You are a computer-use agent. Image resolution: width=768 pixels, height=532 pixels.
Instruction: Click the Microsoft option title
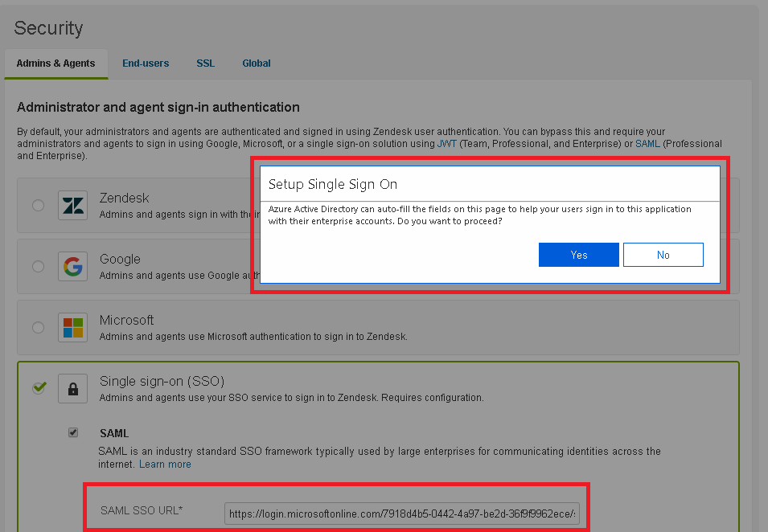pyautogui.click(x=126, y=320)
